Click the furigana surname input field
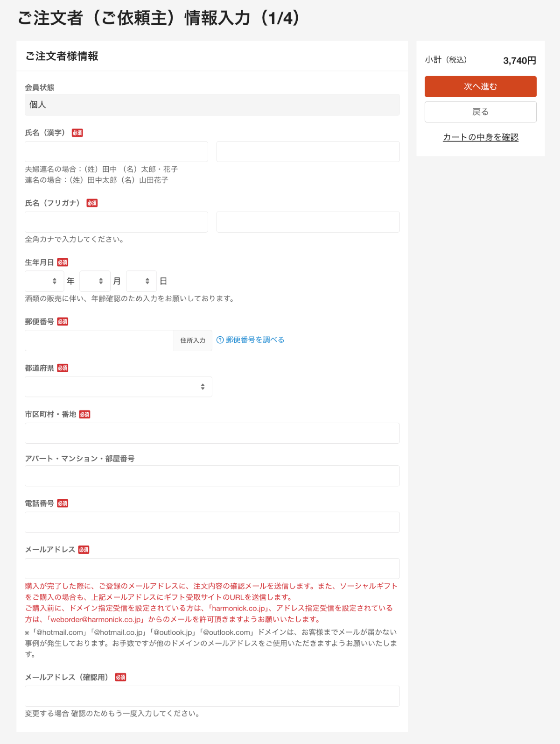The width and height of the screenshot is (560, 744). coord(116,222)
